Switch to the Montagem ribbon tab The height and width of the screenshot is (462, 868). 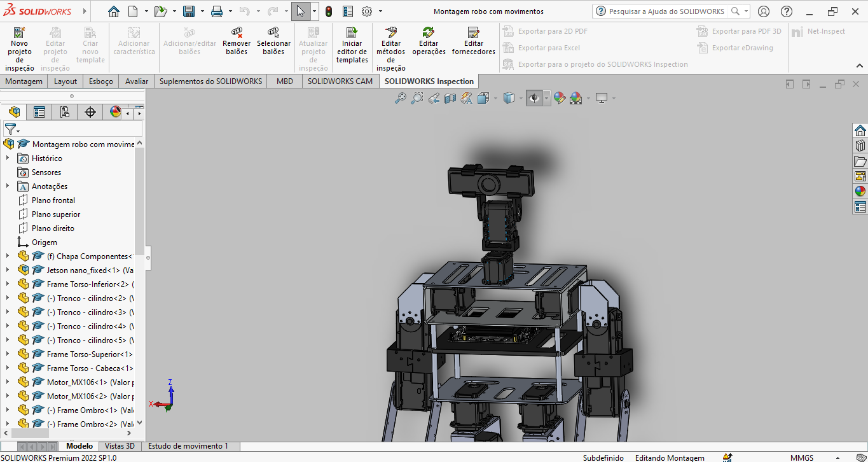(x=24, y=81)
